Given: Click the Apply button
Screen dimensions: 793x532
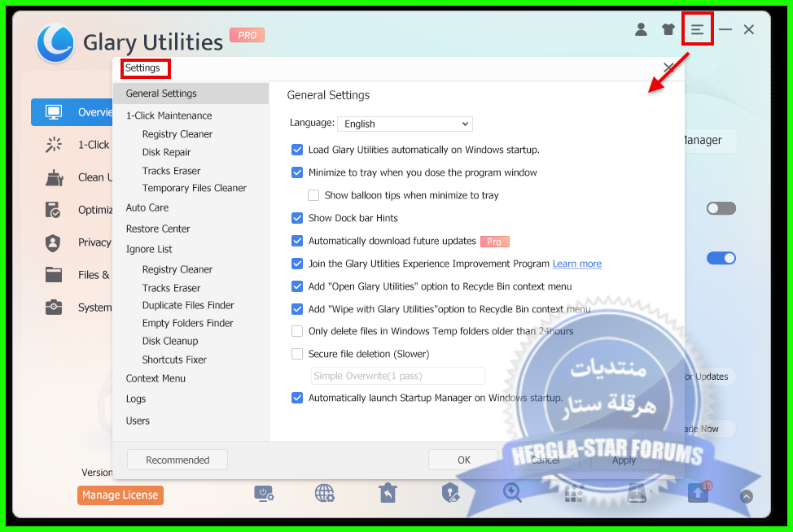Looking at the screenshot, I should [624, 460].
